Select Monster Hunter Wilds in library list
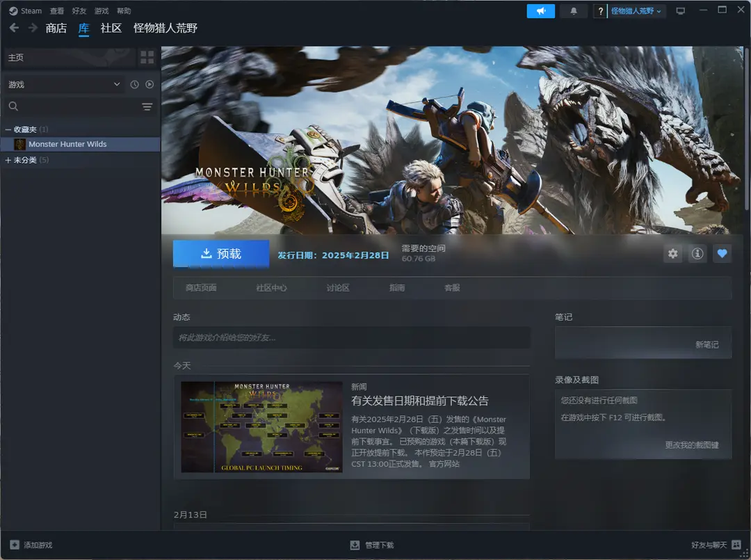 click(81, 144)
